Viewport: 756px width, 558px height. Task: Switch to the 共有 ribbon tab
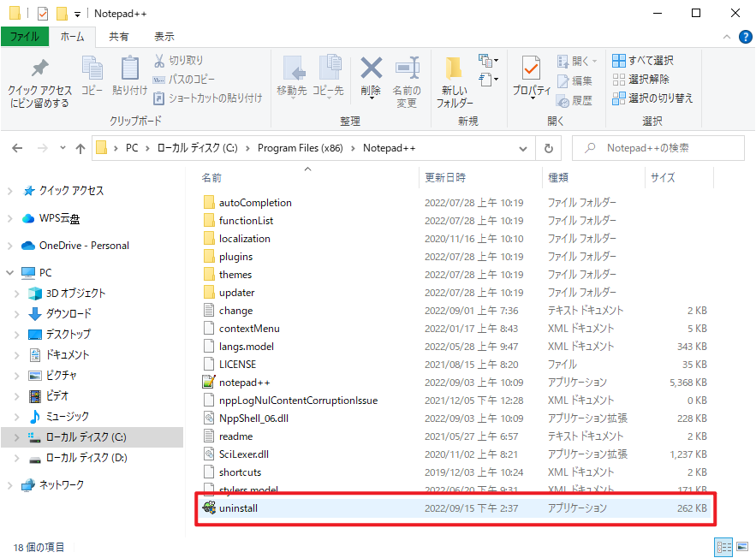pos(119,37)
